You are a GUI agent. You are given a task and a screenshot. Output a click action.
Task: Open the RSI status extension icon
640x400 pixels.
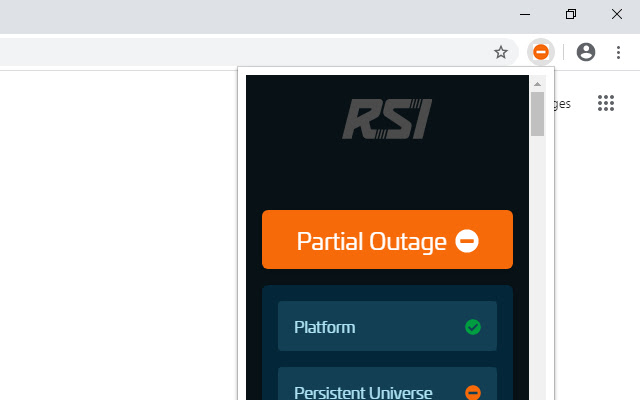(x=541, y=52)
